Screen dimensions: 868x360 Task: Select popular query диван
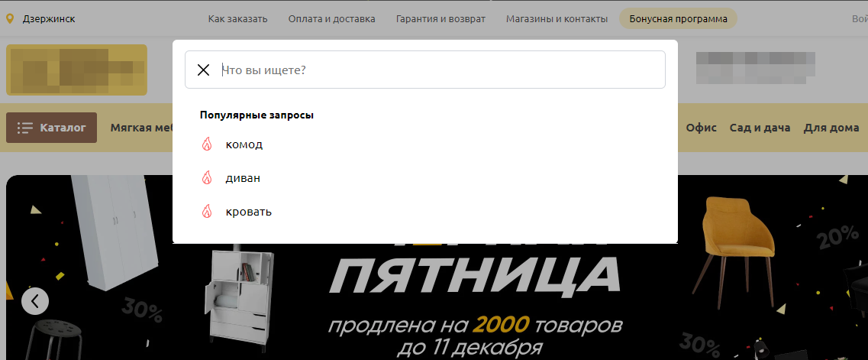244,178
